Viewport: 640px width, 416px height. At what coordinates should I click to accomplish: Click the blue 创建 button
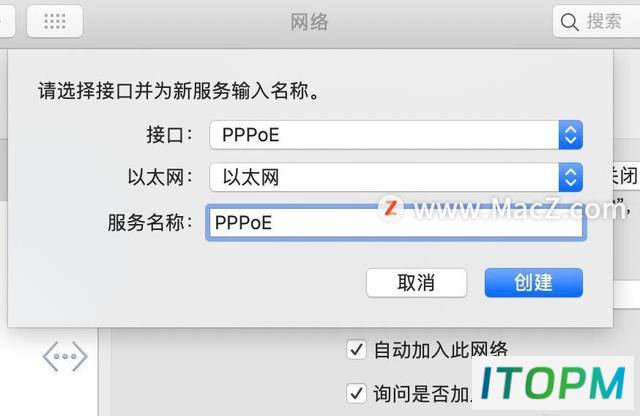(533, 283)
